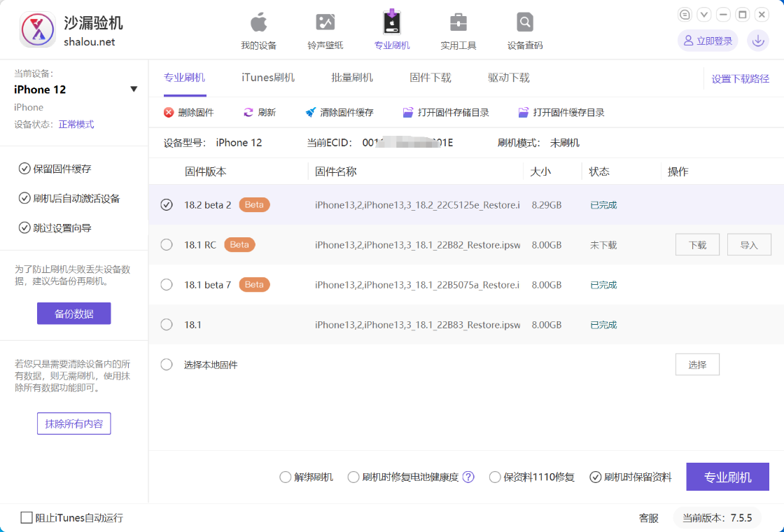Enable 阻止iTunes自动运行 checkbox
The height and width of the screenshot is (532, 784).
pyautogui.click(x=27, y=518)
